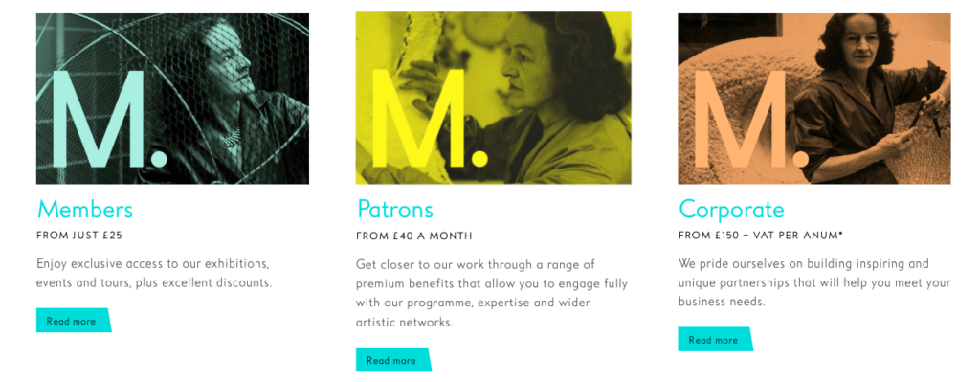Click the Patrons premium benefits paragraph
The height and width of the screenshot is (382, 980).
pyautogui.click(x=492, y=293)
